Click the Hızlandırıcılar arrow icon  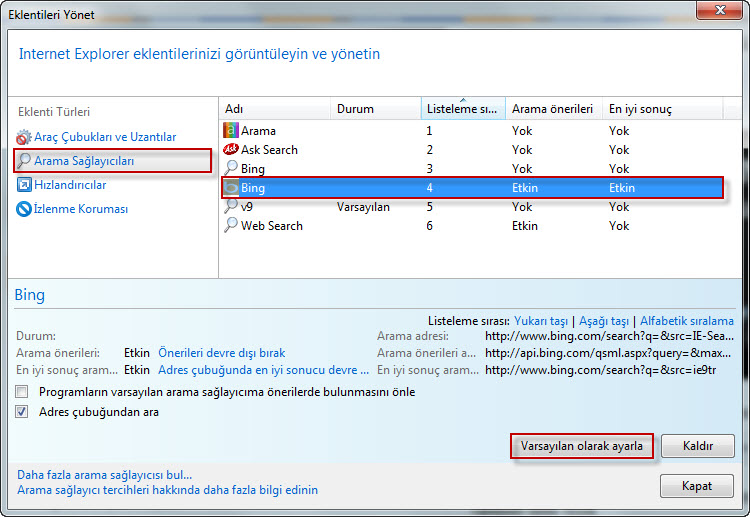click(24, 185)
